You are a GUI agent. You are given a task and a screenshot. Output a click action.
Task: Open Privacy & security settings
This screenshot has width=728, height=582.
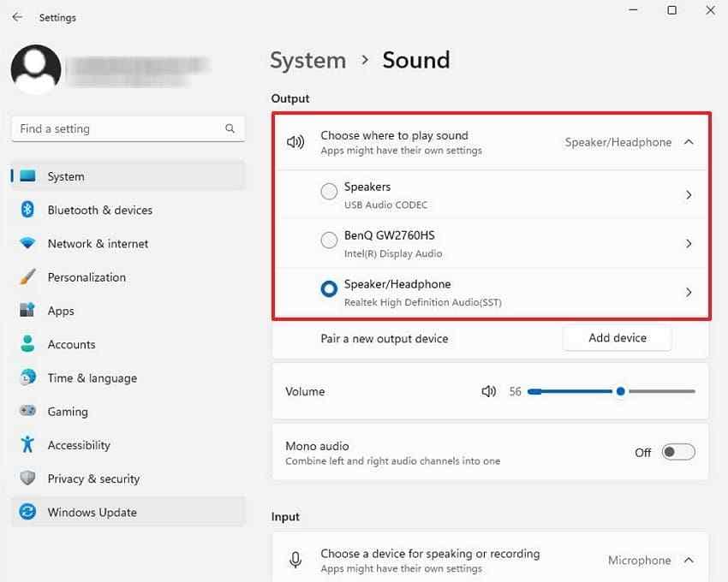coord(128,478)
